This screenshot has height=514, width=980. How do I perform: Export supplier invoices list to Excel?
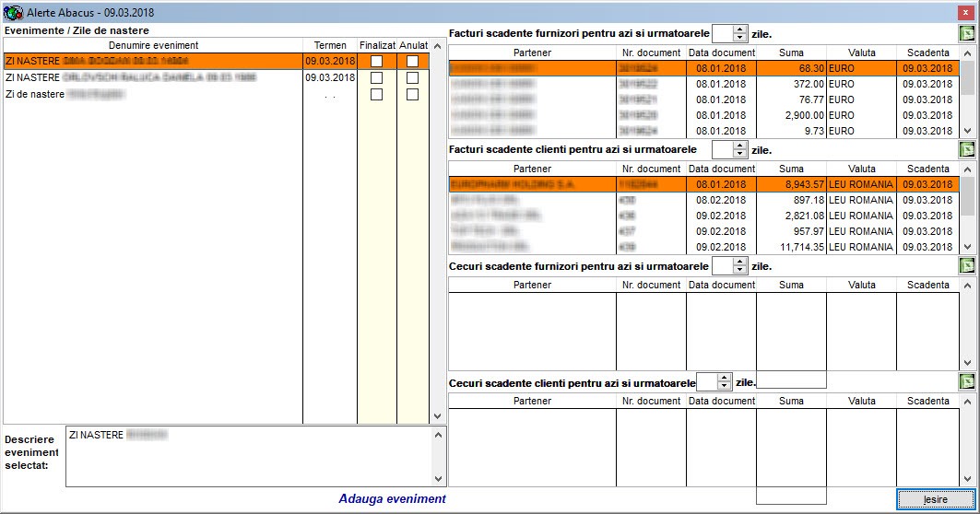tap(967, 34)
